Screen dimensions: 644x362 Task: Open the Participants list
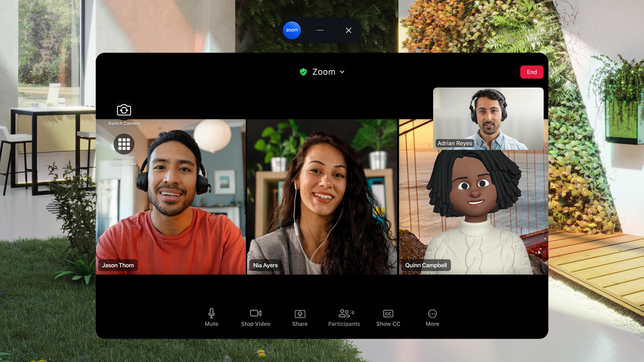344,317
